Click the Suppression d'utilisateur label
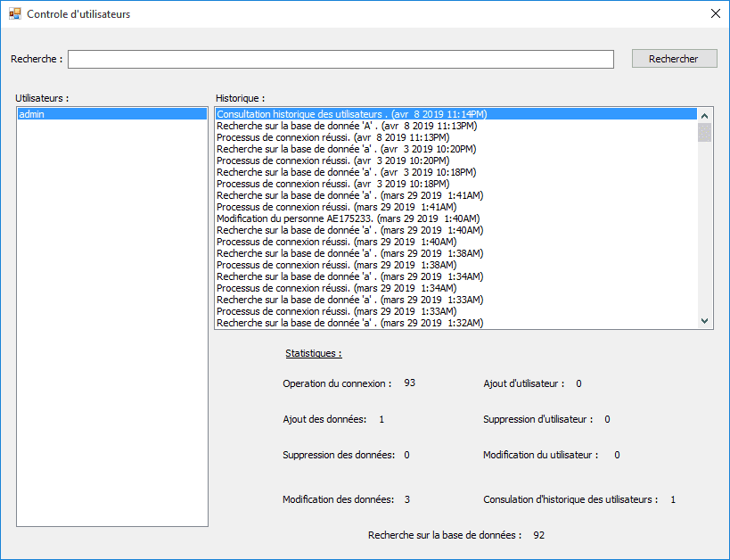This screenshot has width=730, height=560. 538,419
